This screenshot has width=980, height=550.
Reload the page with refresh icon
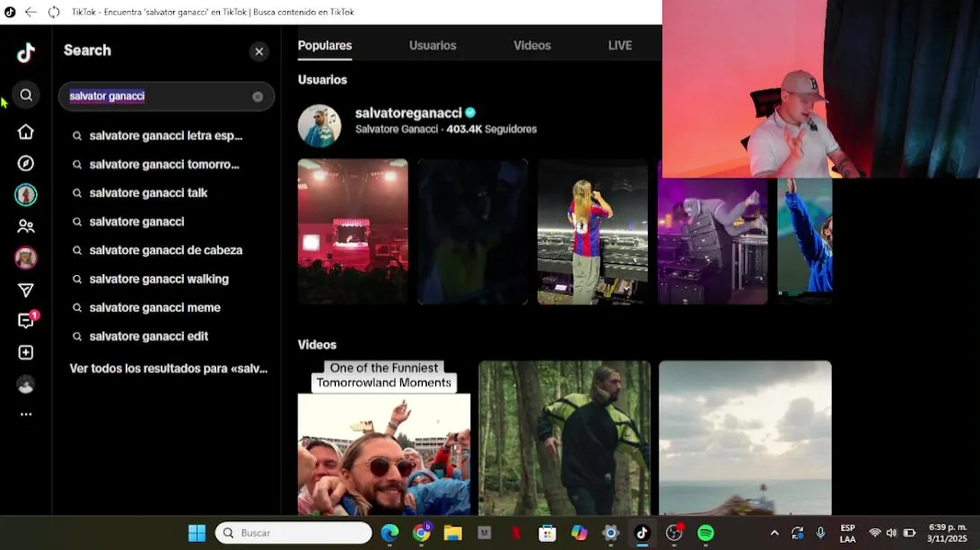(53, 12)
